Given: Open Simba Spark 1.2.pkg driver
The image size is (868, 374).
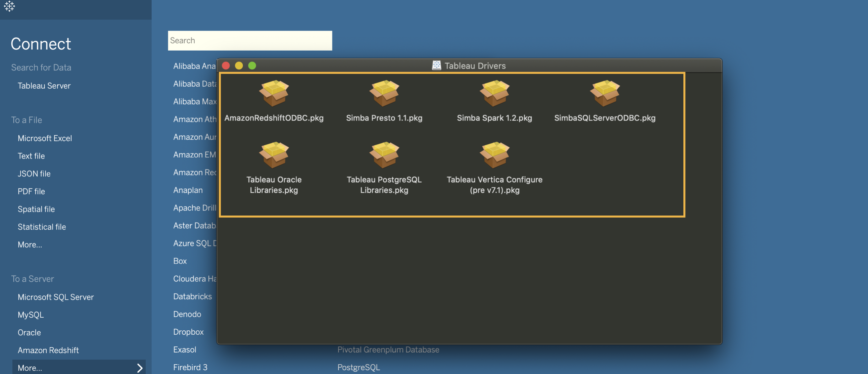Looking at the screenshot, I should click(494, 100).
